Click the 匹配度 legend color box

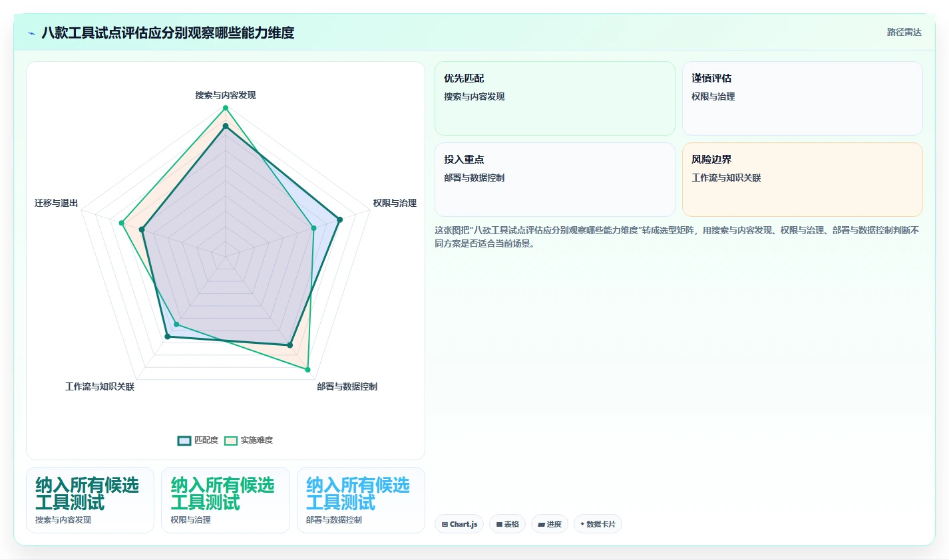pyautogui.click(x=184, y=440)
